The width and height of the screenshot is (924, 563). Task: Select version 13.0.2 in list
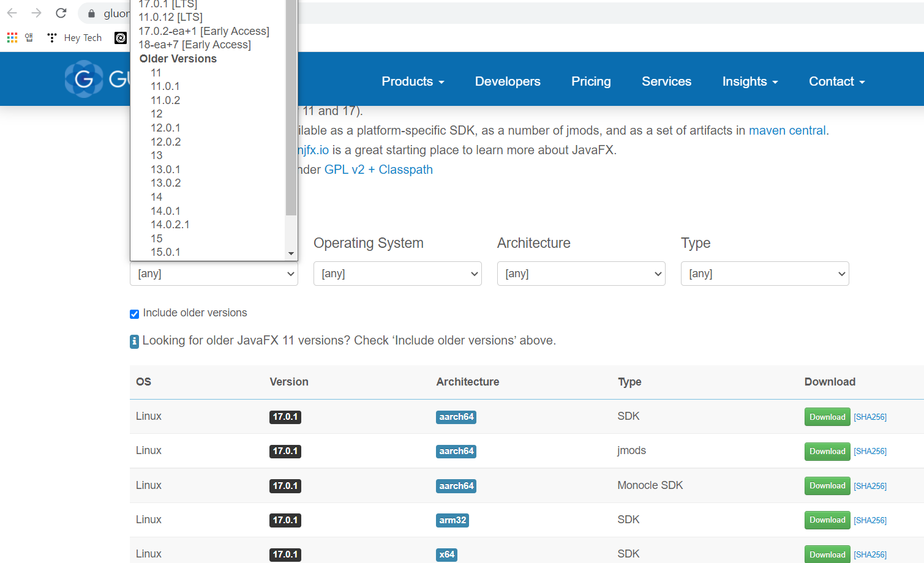(208, 183)
